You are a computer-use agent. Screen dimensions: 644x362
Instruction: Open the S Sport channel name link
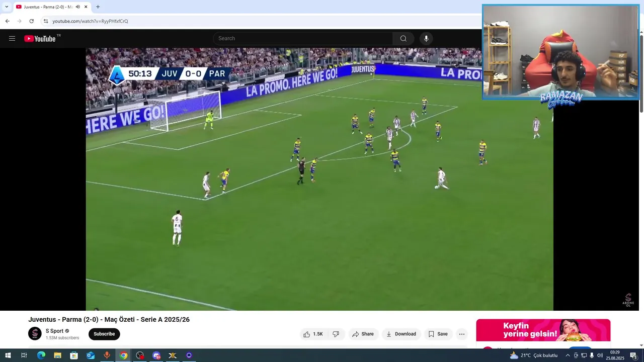(54, 331)
